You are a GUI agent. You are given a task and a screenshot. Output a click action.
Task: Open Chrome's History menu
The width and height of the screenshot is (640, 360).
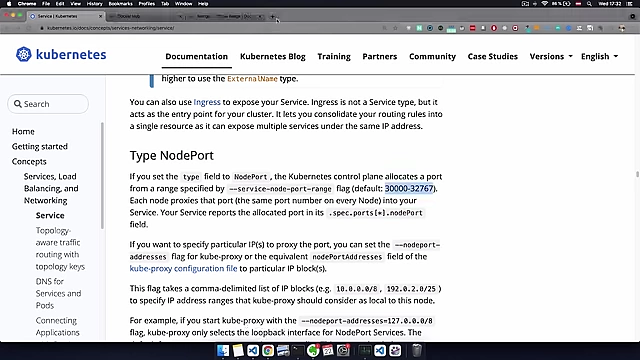click(x=94, y=4)
